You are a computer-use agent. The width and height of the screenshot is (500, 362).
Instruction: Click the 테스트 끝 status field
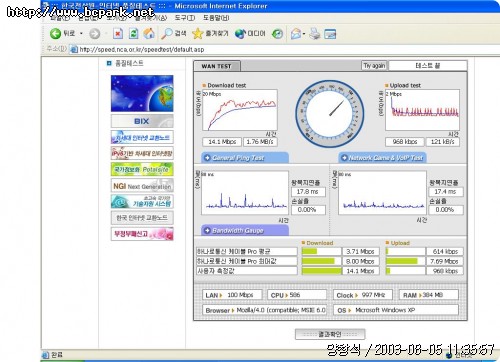point(428,66)
